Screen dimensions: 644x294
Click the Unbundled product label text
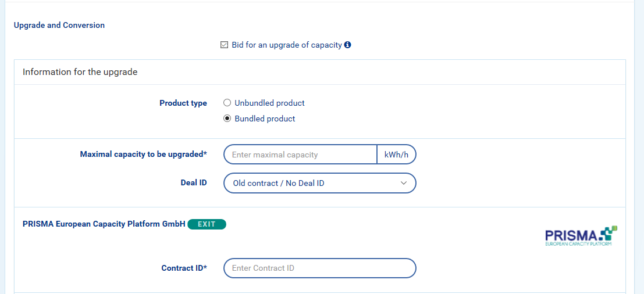[x=270, y=103]
